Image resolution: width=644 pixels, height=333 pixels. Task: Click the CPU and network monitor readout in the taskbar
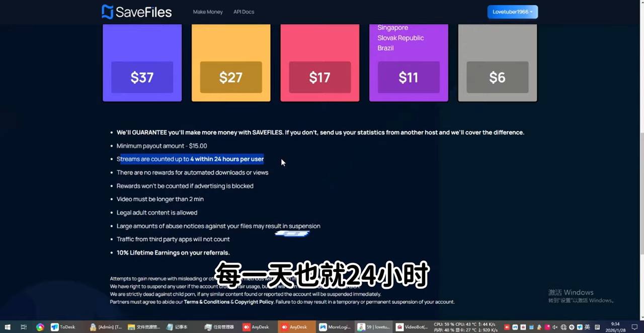click(465, 327)
